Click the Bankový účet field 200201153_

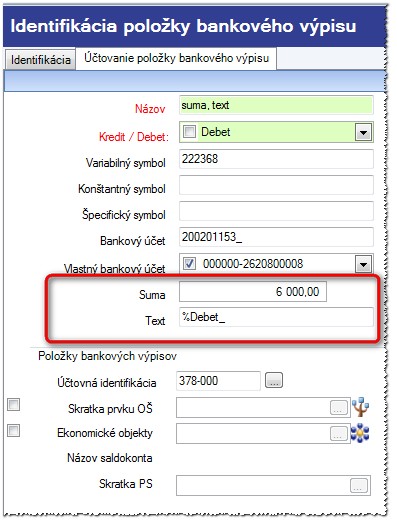pyautogui.click(x=276, y=237)
